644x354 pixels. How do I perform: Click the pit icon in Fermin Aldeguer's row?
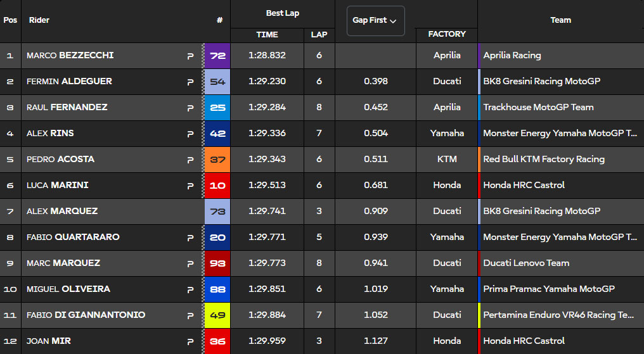pyautogui.click(x=190, y=82)
